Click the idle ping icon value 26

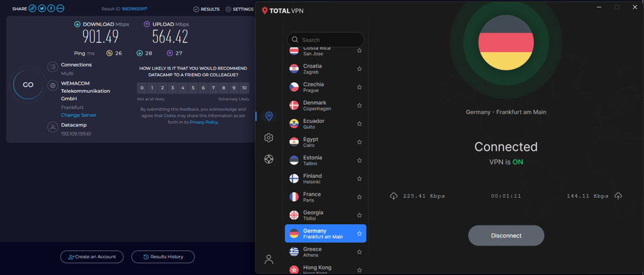[x=109, y=53]
